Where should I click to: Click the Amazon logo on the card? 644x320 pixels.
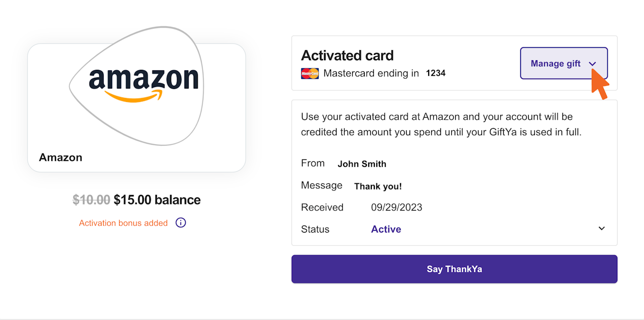tap(143, 83)
